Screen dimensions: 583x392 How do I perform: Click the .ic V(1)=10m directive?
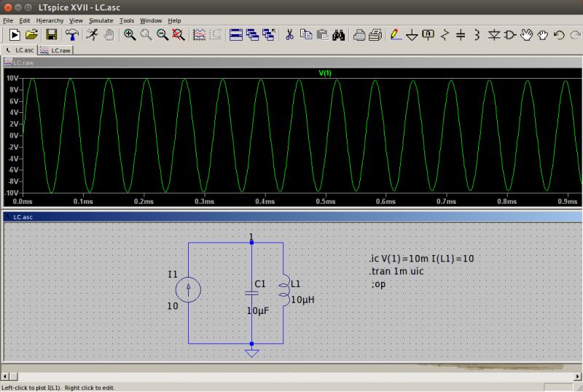point(421,259)
